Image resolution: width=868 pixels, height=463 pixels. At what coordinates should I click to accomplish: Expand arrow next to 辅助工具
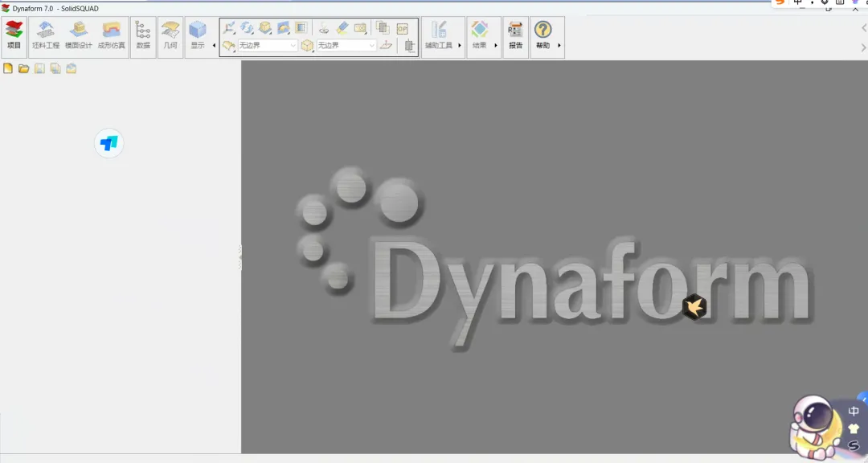(x=460, y=45)
